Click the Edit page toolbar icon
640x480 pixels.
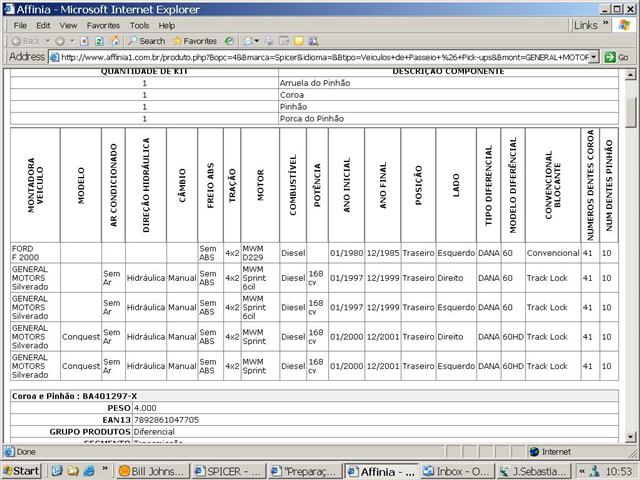(284, 41)
